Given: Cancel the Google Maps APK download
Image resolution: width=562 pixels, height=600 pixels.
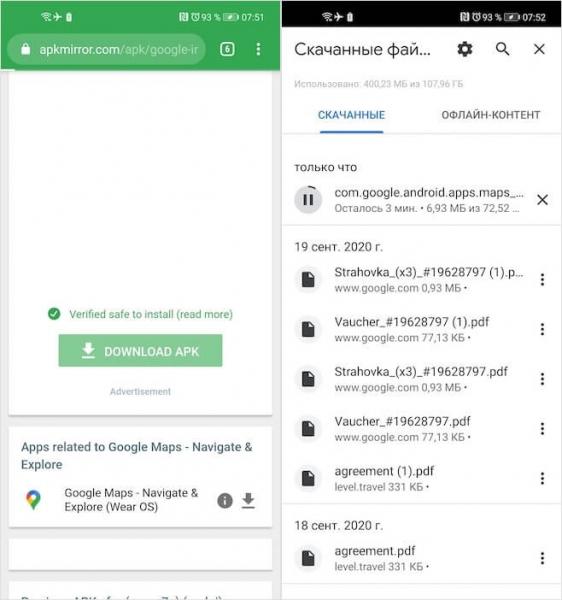Looking at the screenshot, I should (x=542, y=200).
